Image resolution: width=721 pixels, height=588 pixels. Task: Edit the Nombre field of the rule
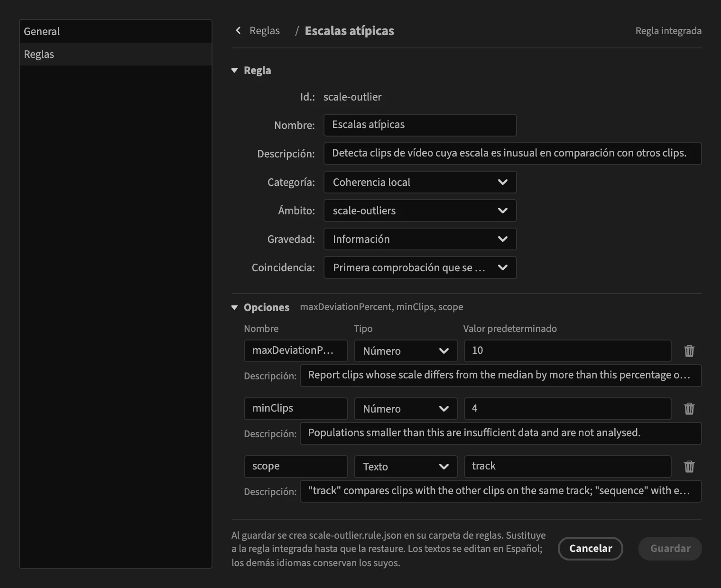click(420, 125)
